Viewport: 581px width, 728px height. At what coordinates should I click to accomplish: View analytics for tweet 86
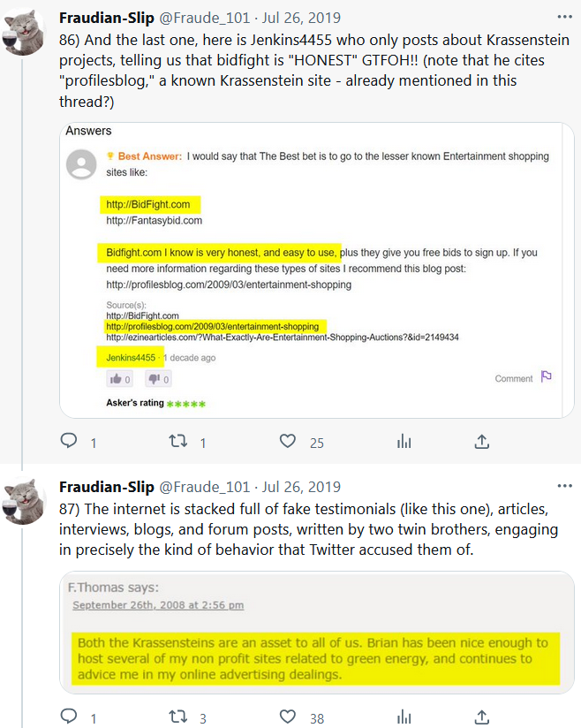coord(404,441)
